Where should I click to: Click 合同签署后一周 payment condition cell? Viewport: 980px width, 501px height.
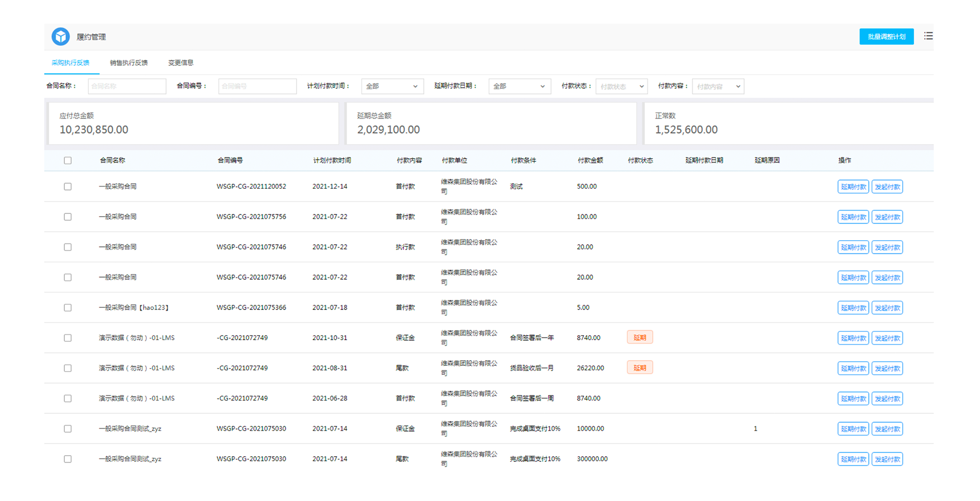click(x=532, y=398)
